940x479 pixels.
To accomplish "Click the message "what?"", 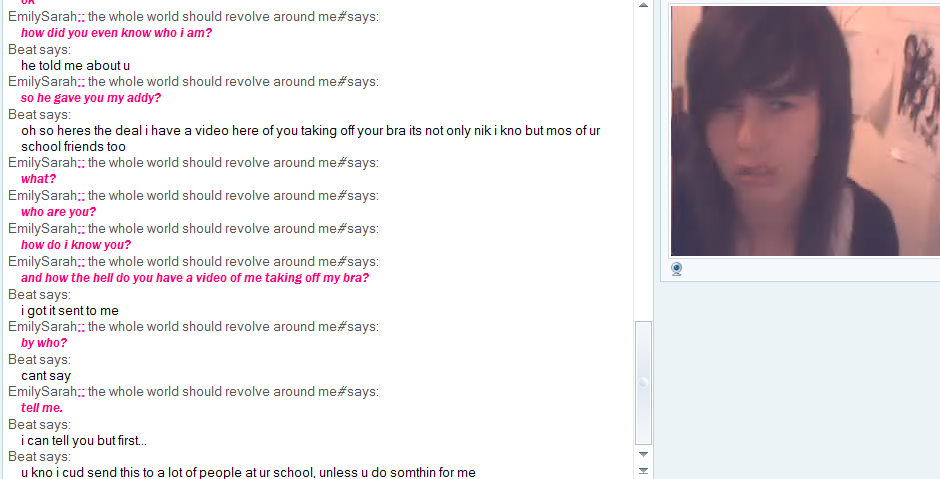I will click(38, 179).
